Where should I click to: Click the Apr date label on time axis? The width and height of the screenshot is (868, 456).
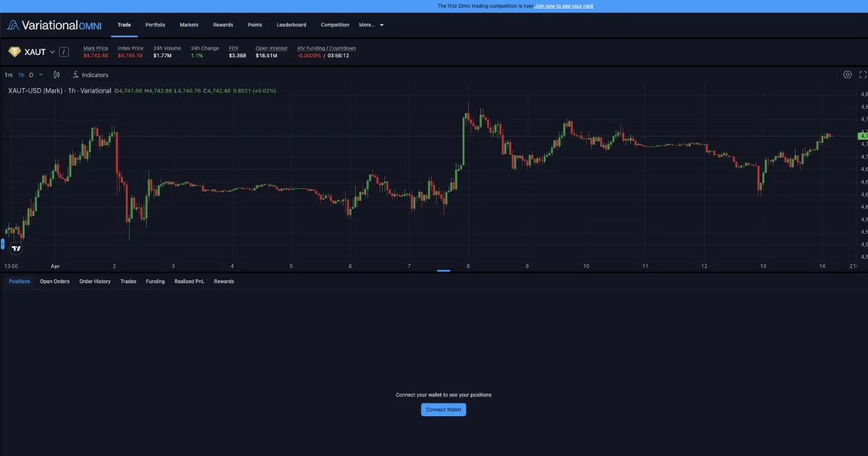pyautogui.click(x=55, y=266)
